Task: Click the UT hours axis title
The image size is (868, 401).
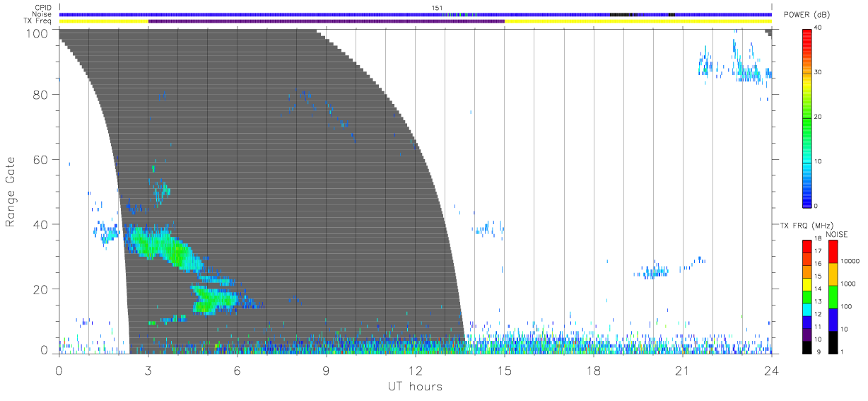Action: point(414,386)
